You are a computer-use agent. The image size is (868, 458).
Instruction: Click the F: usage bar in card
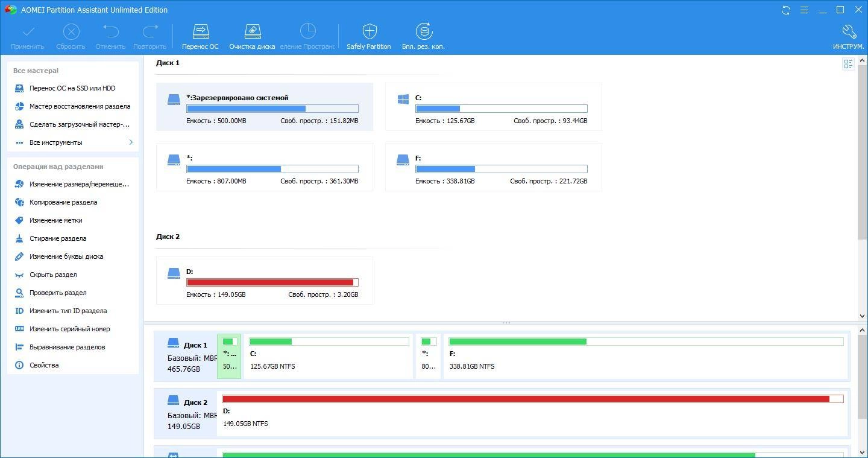[x=501, y=169]
